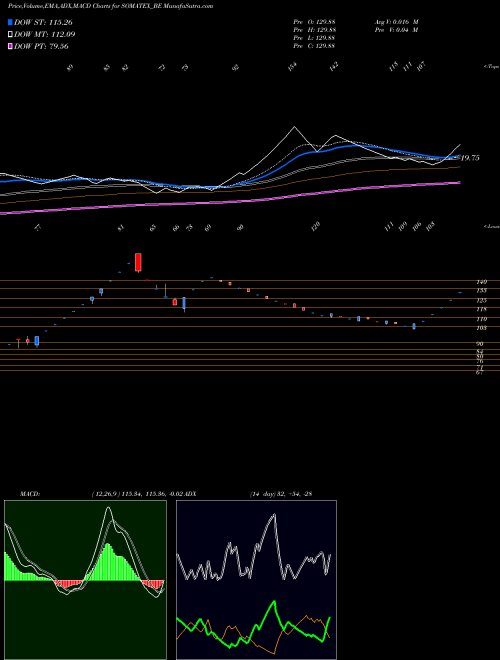Click the 90 price level label

[482, 343]
